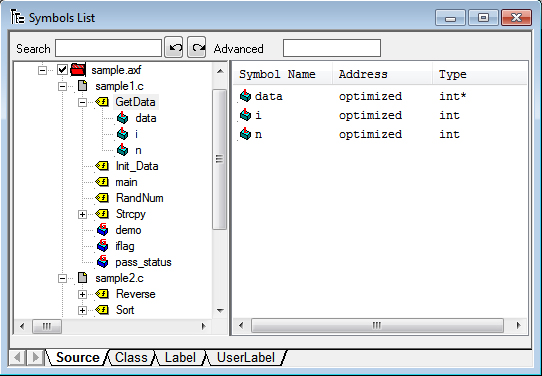Collapse the sample.axf tree node
This screenshot has width=542, height=376.
tap(42, 70)
